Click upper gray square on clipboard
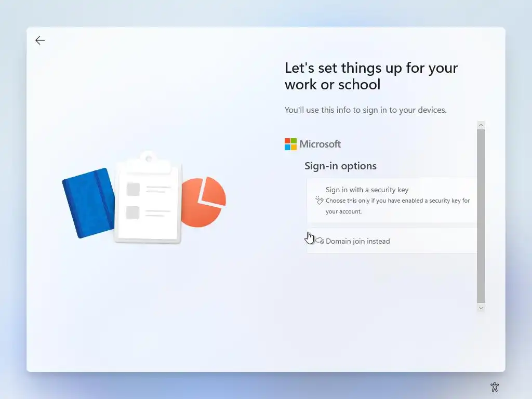 tap(133, 189)
